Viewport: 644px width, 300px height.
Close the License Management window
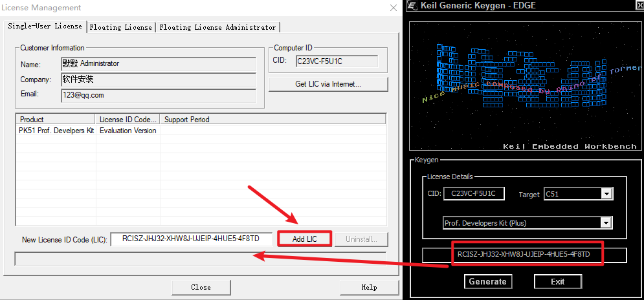(393, 7)
